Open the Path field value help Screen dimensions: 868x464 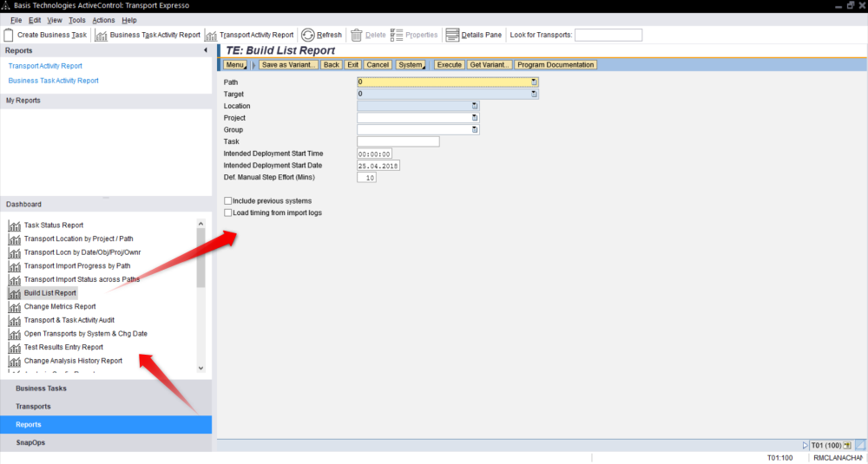534,82
